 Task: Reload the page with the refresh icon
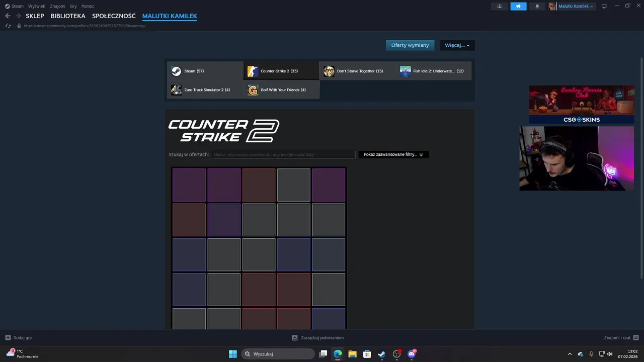pos(8,26)
